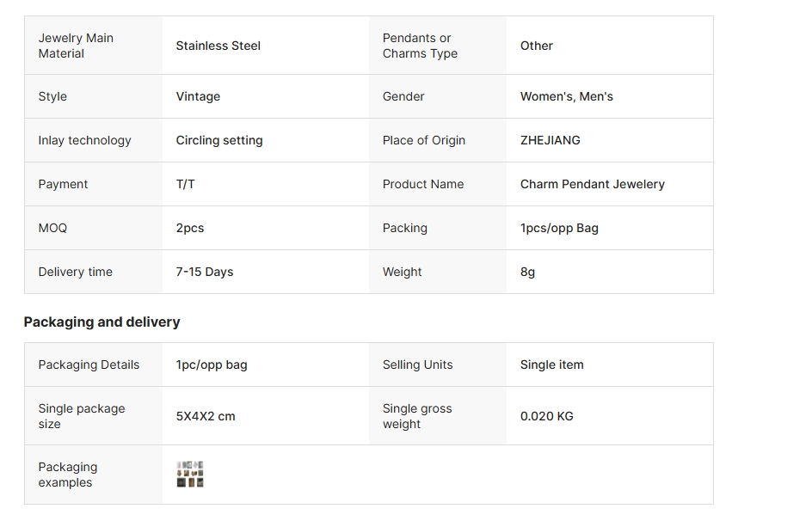Click the Pendants or Charms Type label

[420, 46]
